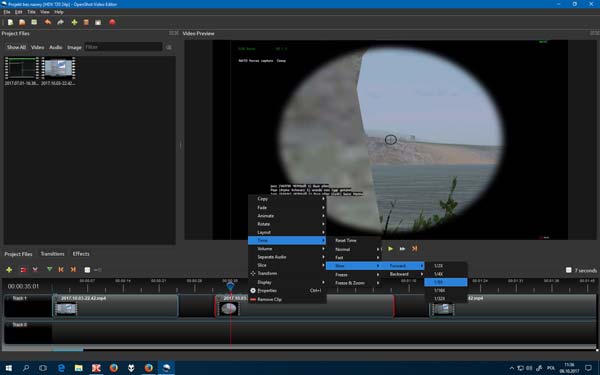Expand the Display submenu
This screenshot has height=375, width=600.
(287, 282)
